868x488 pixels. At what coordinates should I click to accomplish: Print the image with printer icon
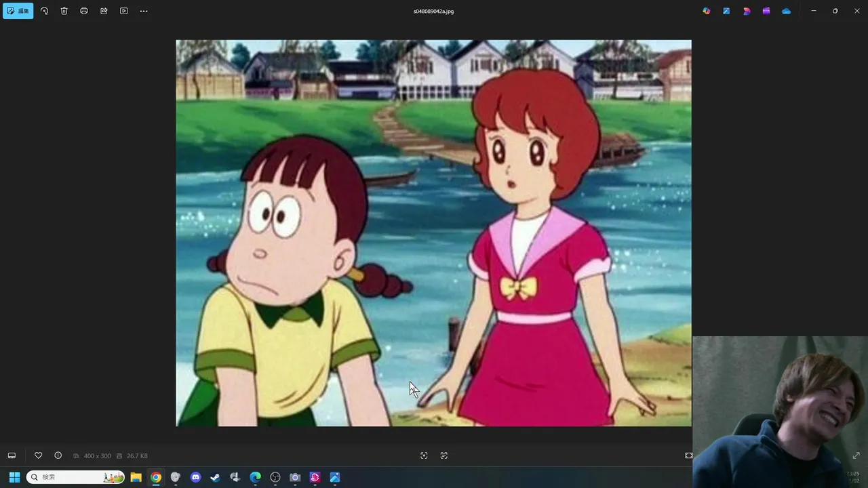84,11
